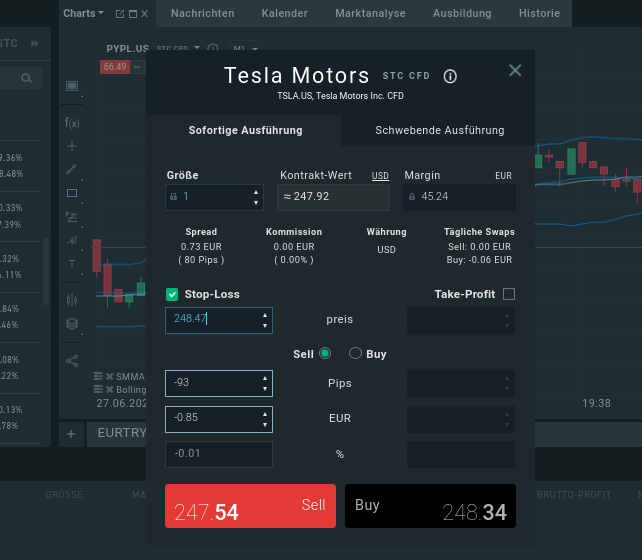Screen dimensions: 642x560
Task: Open Tesla Motors instrument info icon
Action: [450, 76]
